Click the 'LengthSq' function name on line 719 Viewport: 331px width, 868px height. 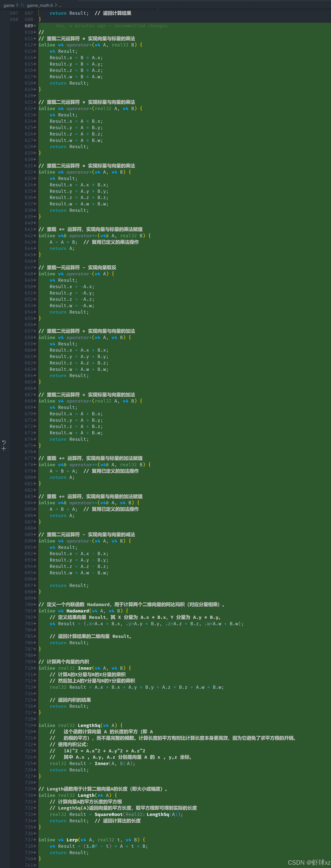coord(89,725)
